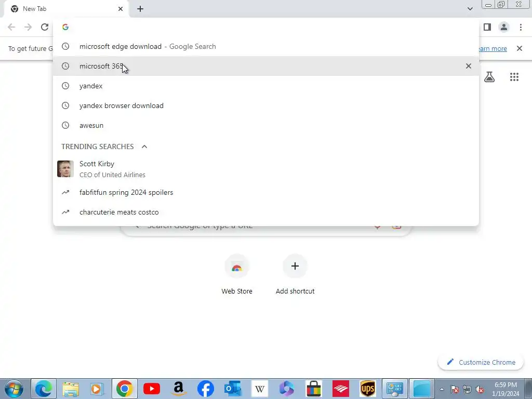532x399 pixels.
Task: Click the muted volume tray icon
Action: [x=480, y=390]
